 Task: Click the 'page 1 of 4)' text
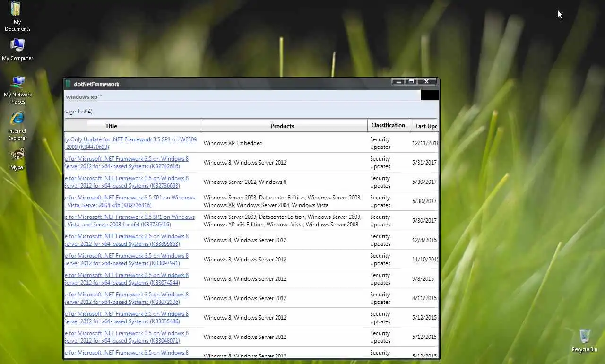tap(78, 112)
